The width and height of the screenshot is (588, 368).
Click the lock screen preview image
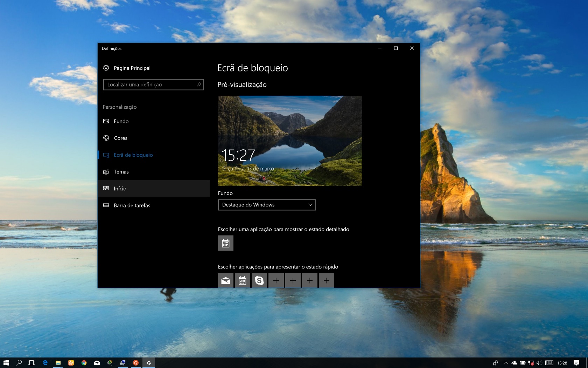tap(290, 141)
